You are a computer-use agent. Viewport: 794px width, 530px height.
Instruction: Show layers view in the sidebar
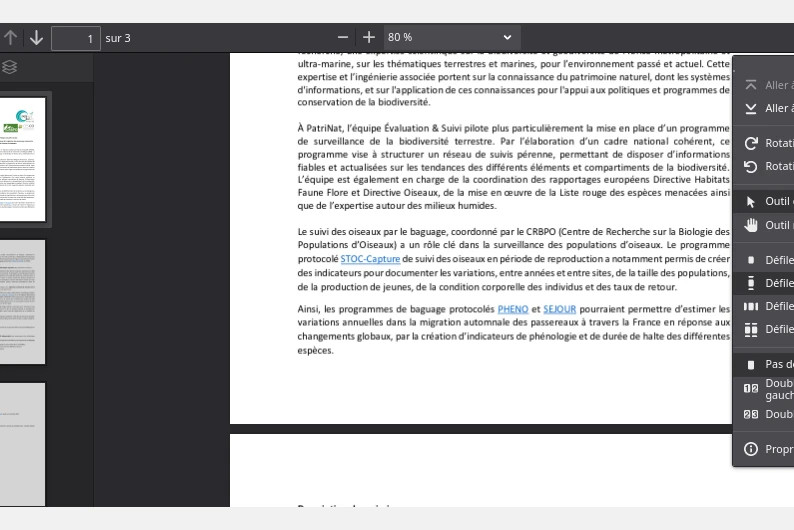pos(10,67)
